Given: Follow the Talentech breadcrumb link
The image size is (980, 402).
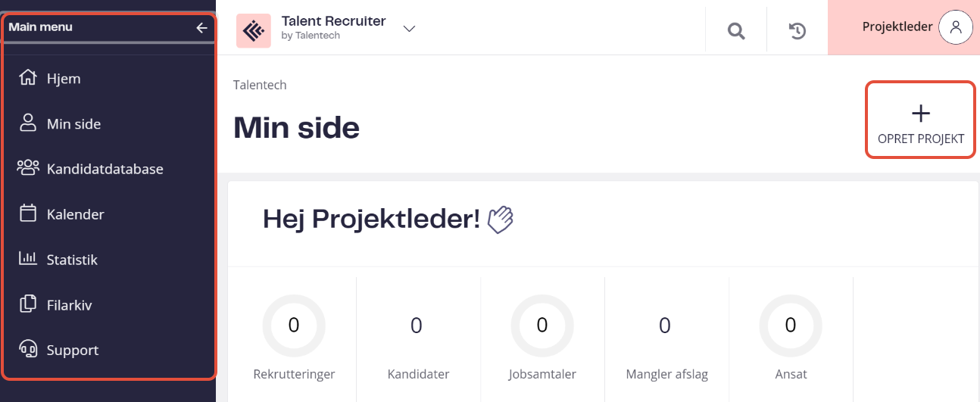Looking at the screenshot, I should tap(260, 85).
